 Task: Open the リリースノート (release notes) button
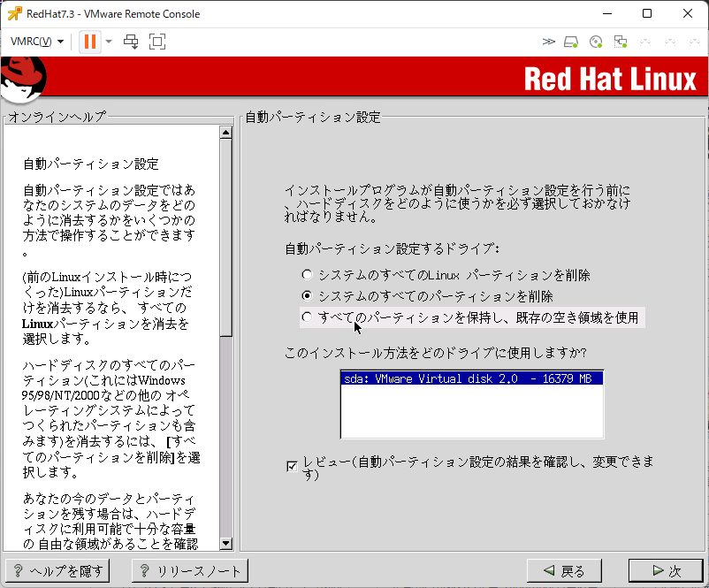[190, 571]
